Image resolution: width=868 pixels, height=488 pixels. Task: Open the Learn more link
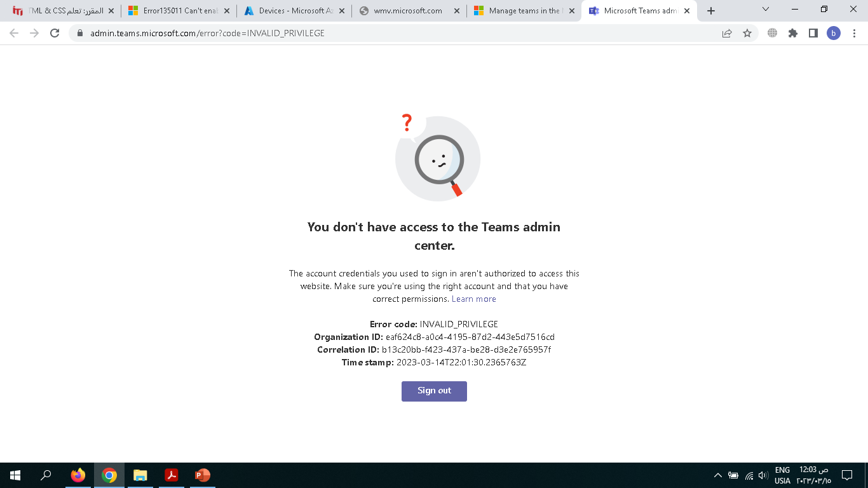point(474,299)
